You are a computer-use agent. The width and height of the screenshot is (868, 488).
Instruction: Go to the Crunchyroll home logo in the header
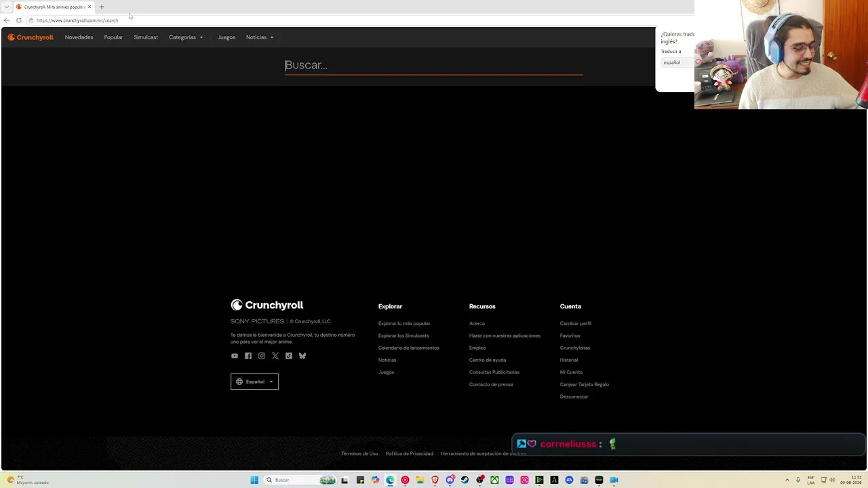pyautogui.click(x=31, y=37)
